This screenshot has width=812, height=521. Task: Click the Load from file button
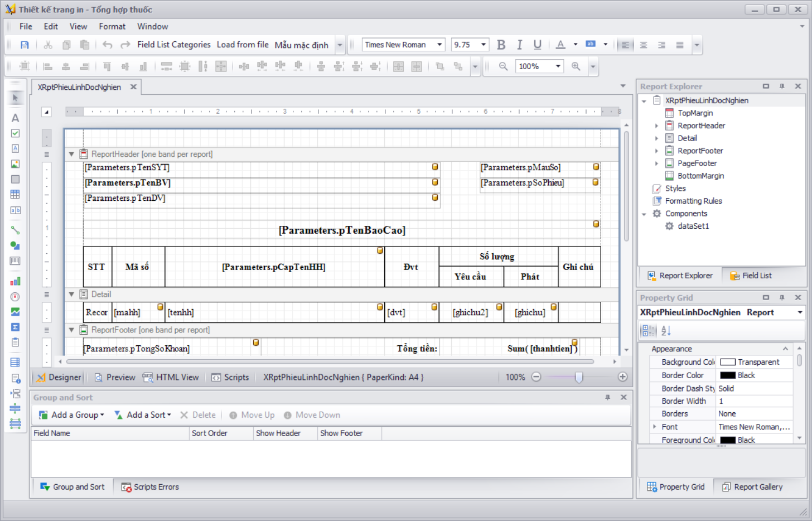click(243, 45)
